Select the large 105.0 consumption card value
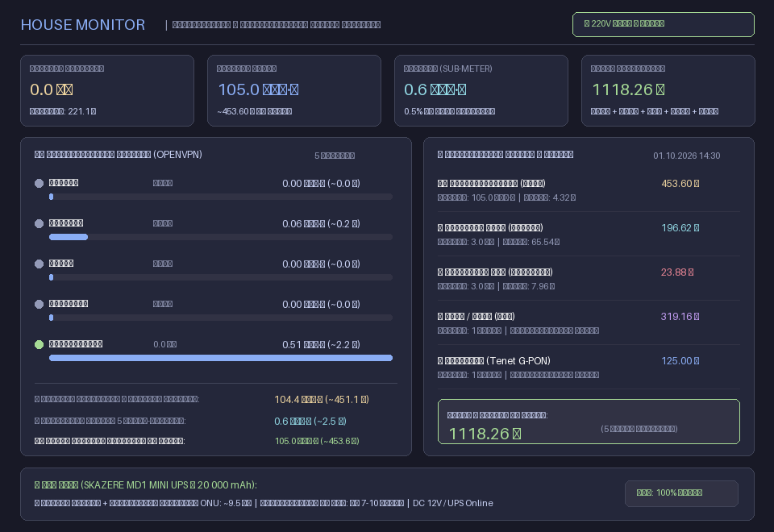Image resolution: width=774 pixels, height=532 pixels. click(258, 89)
